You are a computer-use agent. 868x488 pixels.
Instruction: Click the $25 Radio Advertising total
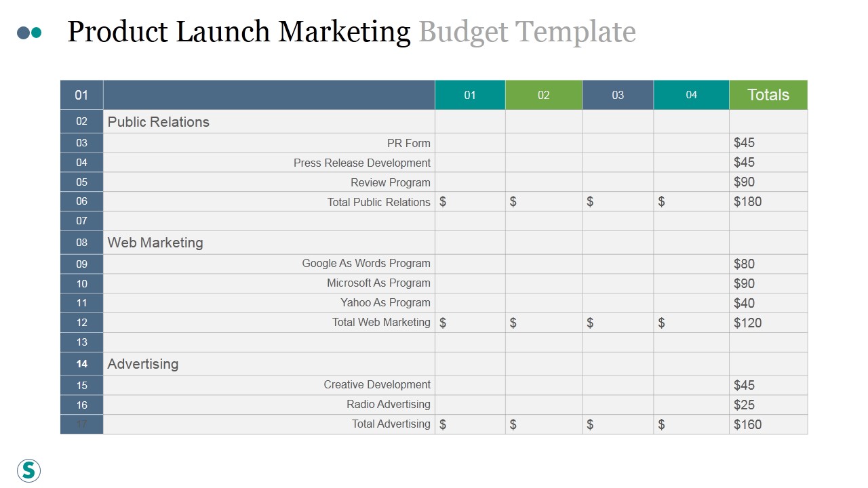click(x=744, y=405)
